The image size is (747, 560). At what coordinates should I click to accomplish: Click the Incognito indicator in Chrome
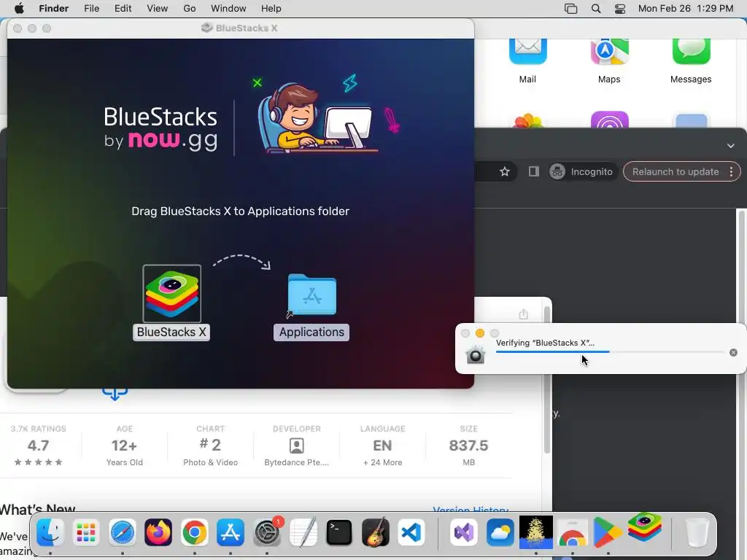click(581, 171)
